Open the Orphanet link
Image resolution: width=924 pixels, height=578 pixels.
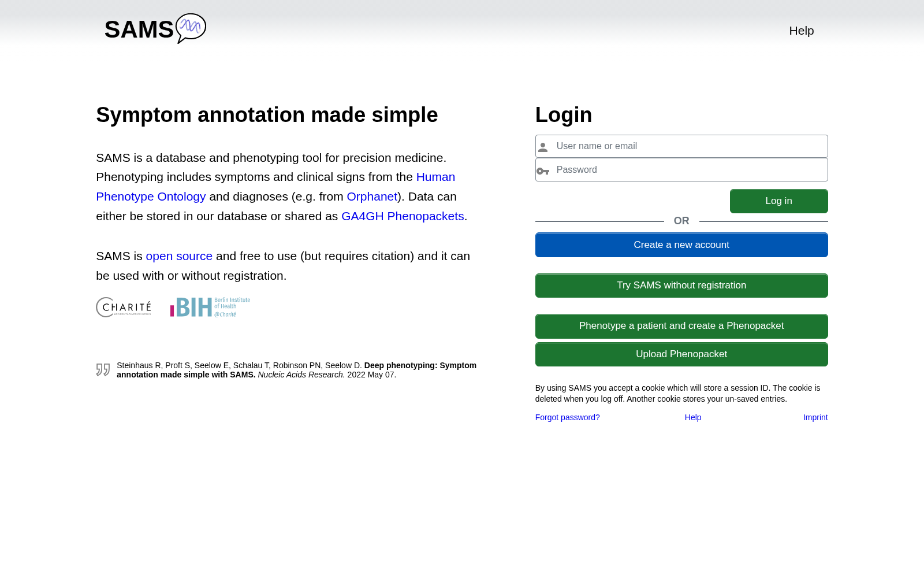pos(372,197)
